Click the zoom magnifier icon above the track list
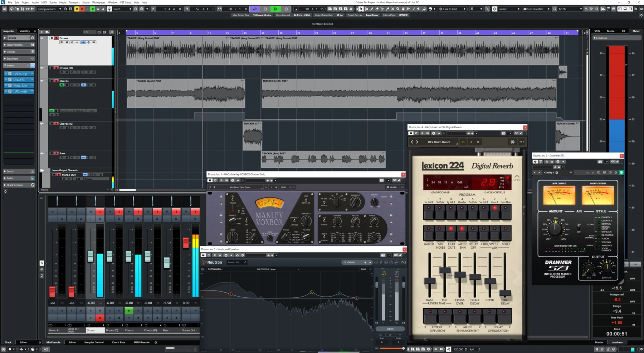Viewport: 644px width, 353px height. [111, 31]
